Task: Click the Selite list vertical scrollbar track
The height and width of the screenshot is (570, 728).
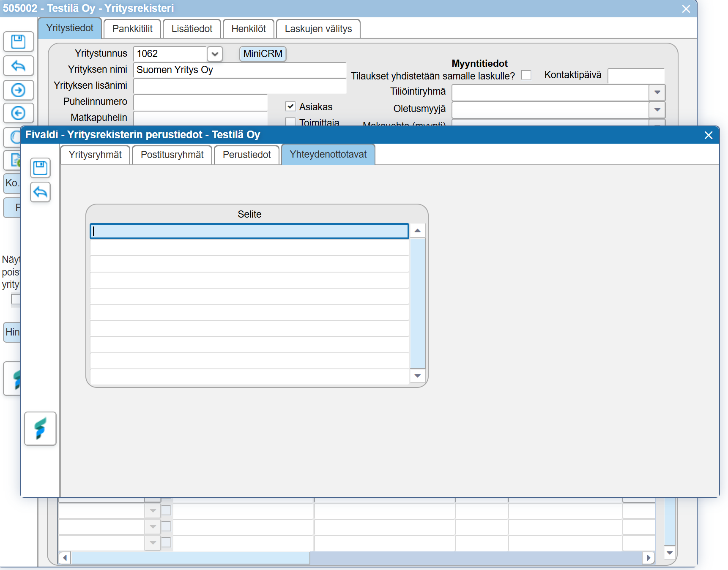Action: pos(418,303)
